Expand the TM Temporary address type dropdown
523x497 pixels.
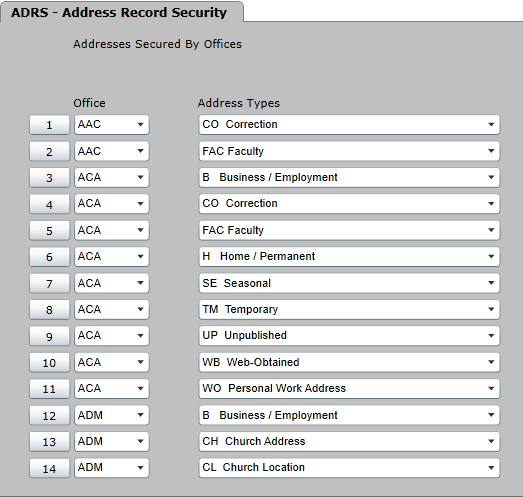349,310
